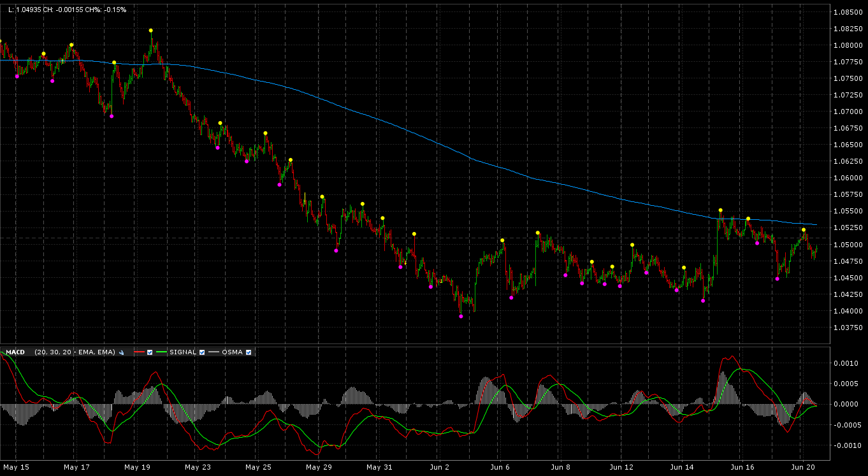Click the 1.08500 price axis label

click(848, 12)
